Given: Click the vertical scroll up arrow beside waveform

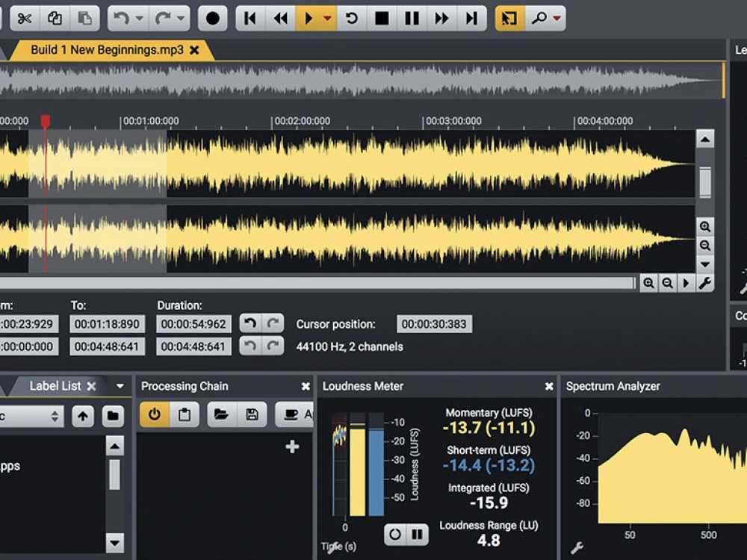Looking at the screenshot, I should tap(705, 139).
